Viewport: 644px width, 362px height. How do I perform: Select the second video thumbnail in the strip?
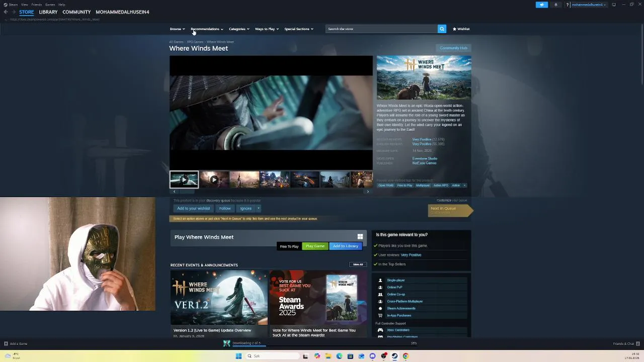point(214,179)
